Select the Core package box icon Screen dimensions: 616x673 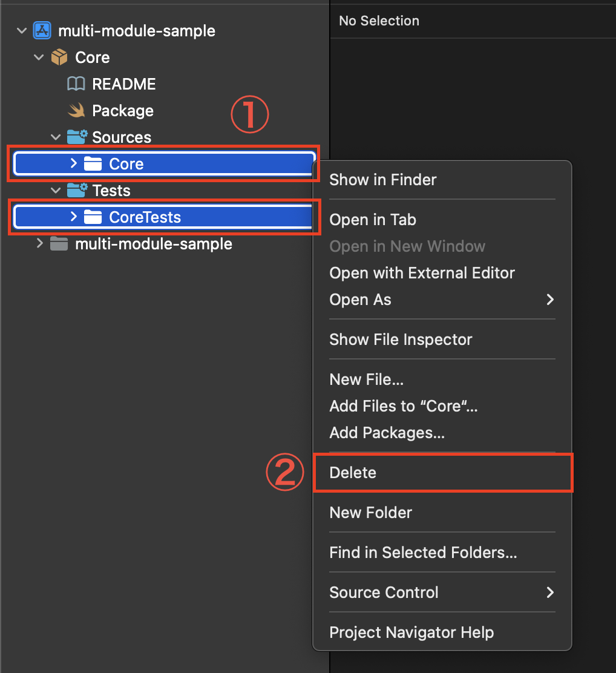[59, 57]
